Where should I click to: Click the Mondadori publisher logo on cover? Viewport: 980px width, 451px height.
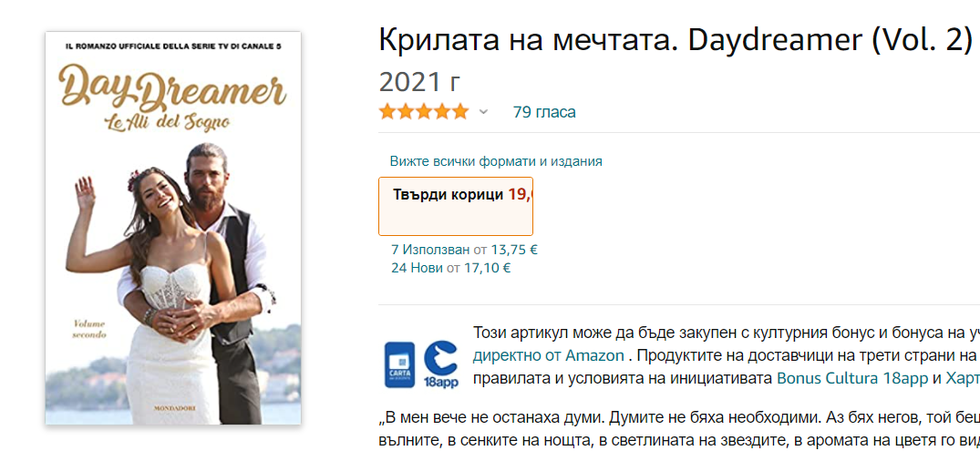pos(175,408)
